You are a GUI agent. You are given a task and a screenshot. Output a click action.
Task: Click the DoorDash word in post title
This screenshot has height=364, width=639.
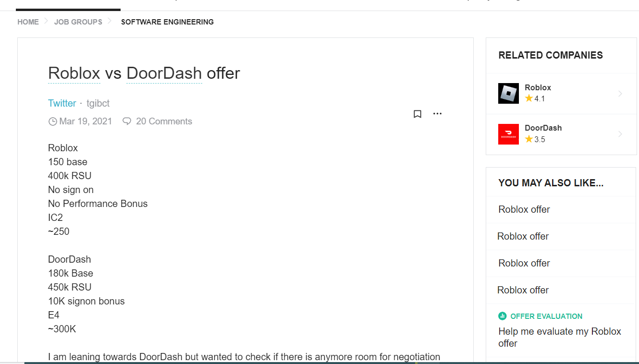point(164,73)
